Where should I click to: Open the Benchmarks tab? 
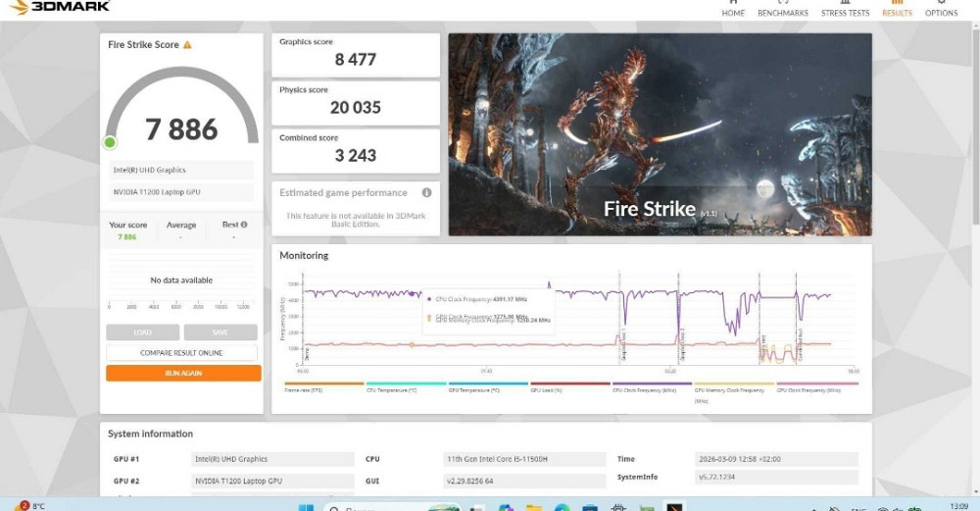[783, 10]
